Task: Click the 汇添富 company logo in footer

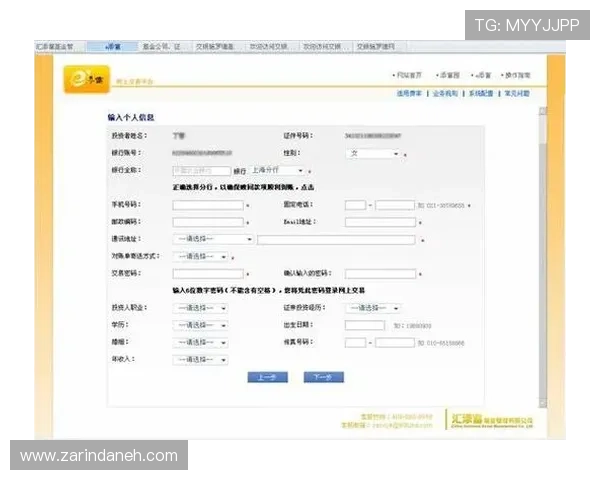Action: pyautogui.click(x=492, y=420)
